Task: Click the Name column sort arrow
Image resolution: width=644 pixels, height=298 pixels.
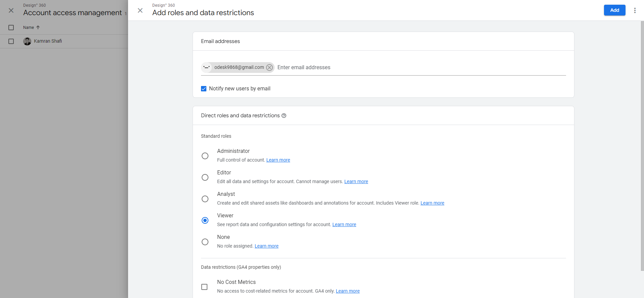Action: [38, 28]
